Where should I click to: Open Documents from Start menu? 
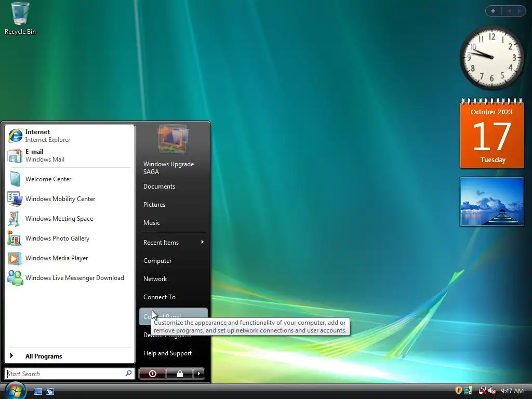[x=173, y=187]
